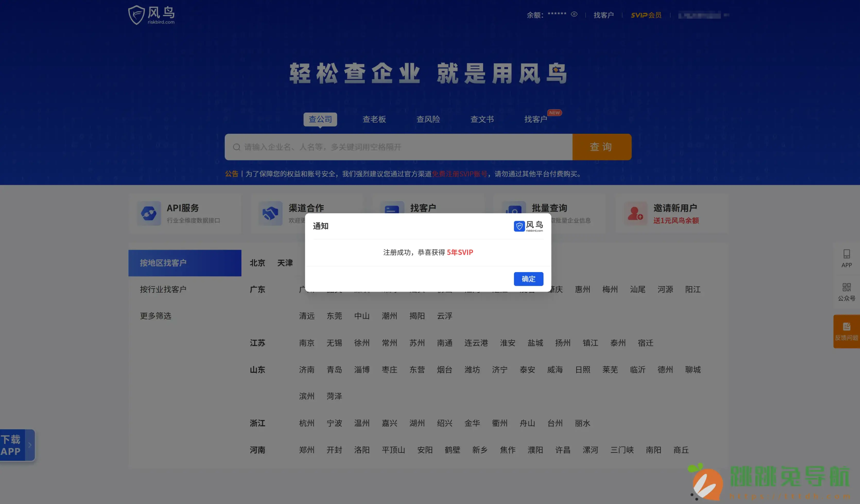Open the APP phone icon on sidebar
860x504 pixels.
(x=846, y=254)
